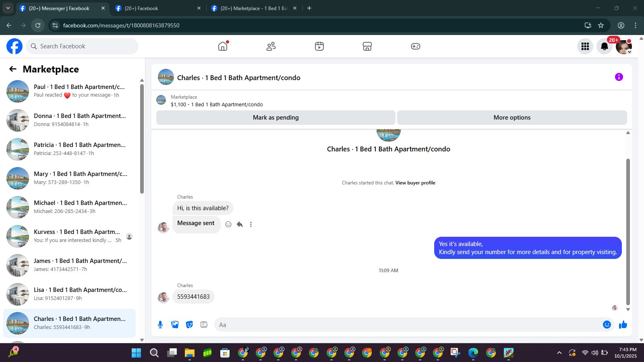Click the Charles chat header title
644x362 pixels.
[x=239, y=78]
